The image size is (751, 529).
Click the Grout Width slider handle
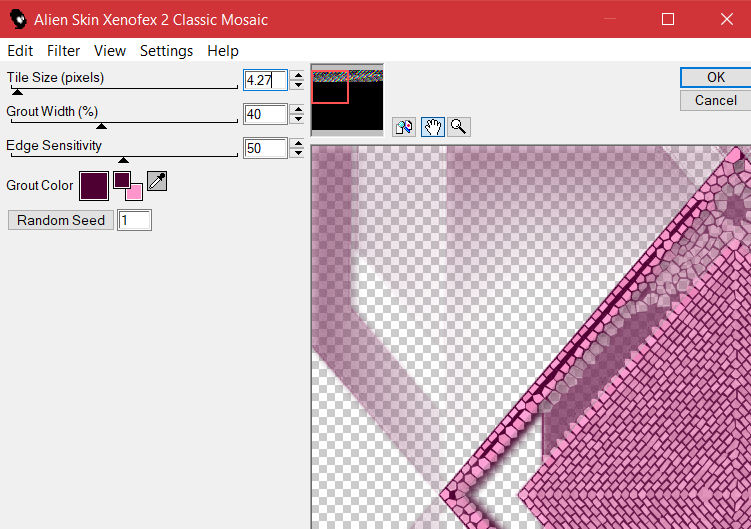101,126
